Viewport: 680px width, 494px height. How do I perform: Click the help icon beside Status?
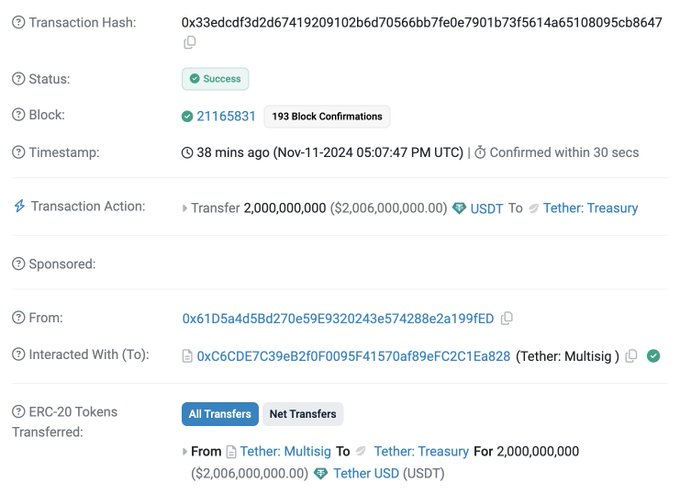pos(19,79)
